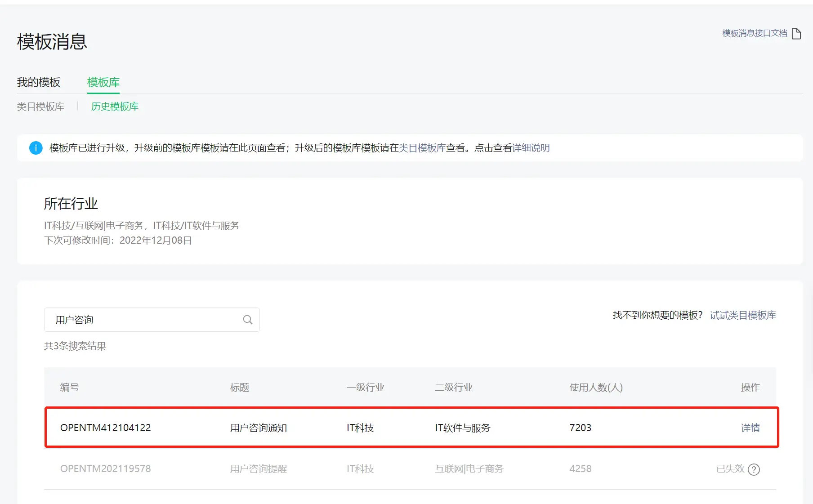Click the 编号 column header
Image resolution: width=813 pixels, height=504 pixels.
pos(69,387)
